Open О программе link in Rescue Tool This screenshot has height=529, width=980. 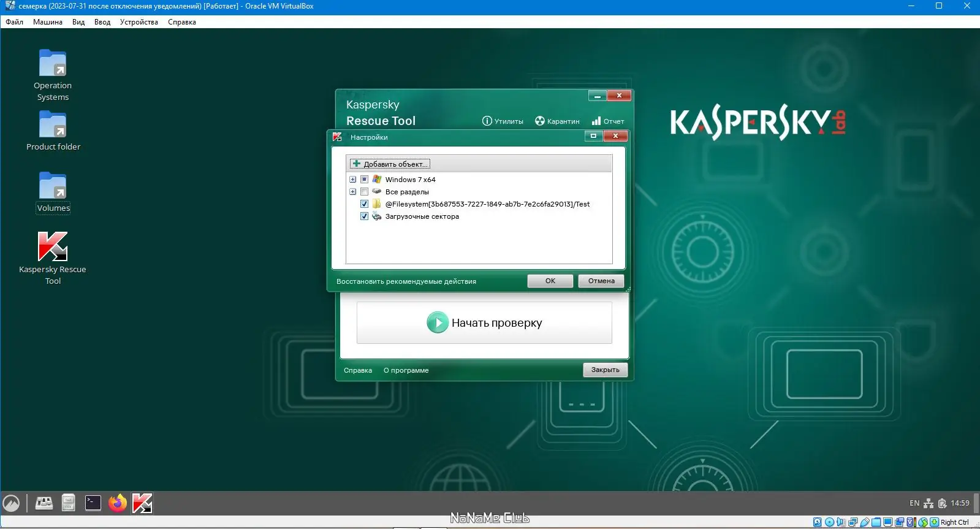[x=406, y=370]
